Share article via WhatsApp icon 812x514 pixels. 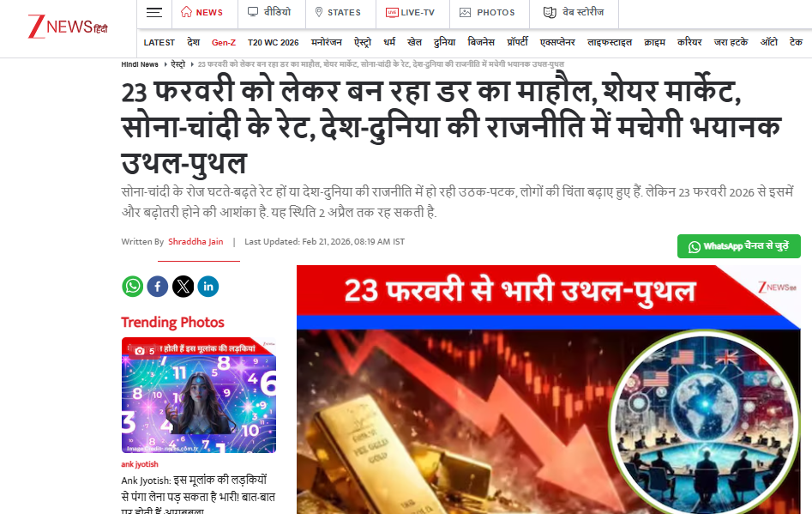(133, 287)
